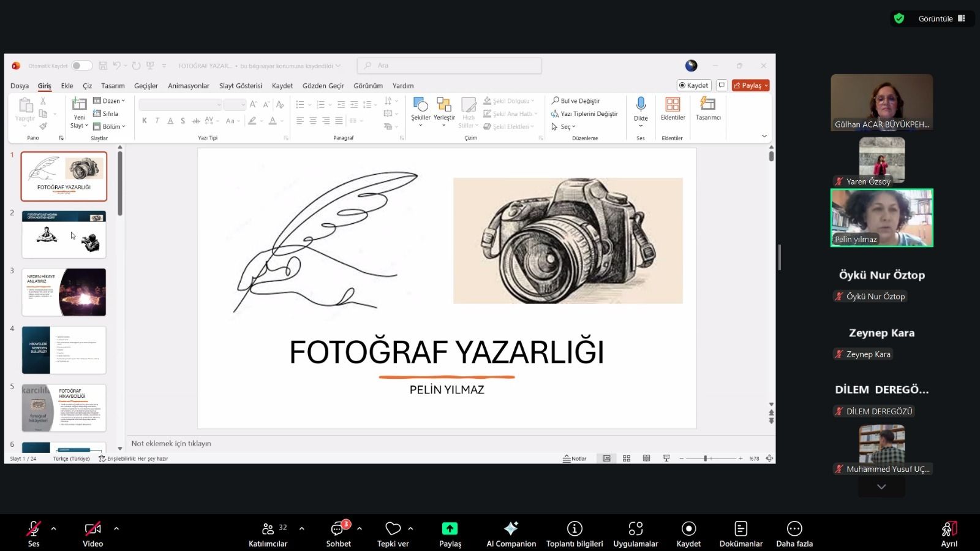
Task: Toggle Notlar notes pane
Action: point(575,458)
